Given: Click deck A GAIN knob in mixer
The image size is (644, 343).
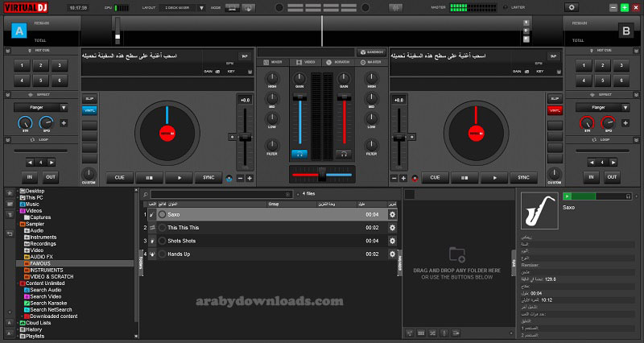Looking at the screenshot, I should (x=299, y=78).
